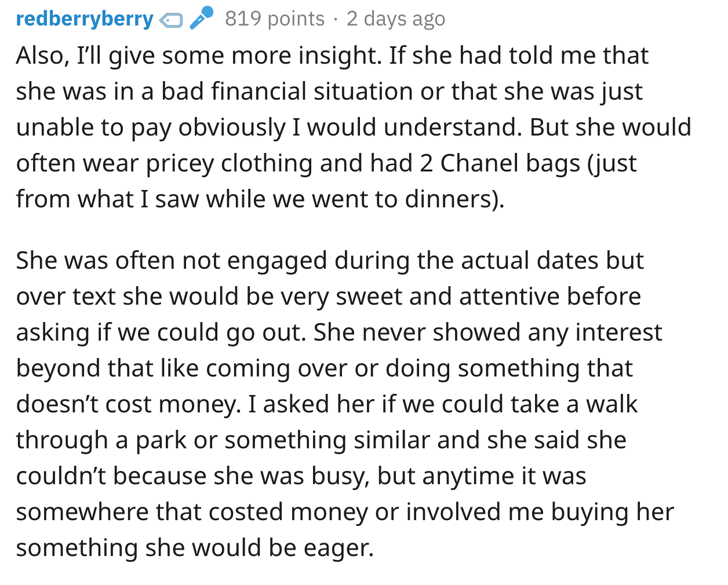The image size is (728, 585).
Task: Click the blue microphone OP icon
Action: (x=201, y=18)
